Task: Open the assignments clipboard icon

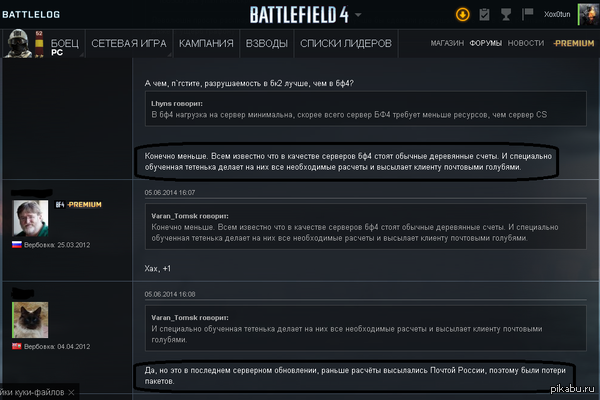Action: coord(485,14)
